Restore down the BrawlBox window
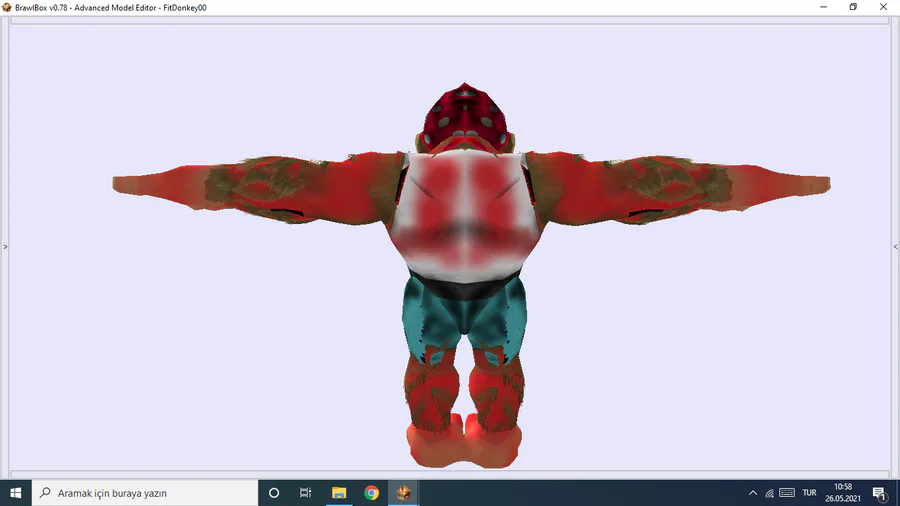The height and width of the screenshot is (506, 900). coord(853,7)
